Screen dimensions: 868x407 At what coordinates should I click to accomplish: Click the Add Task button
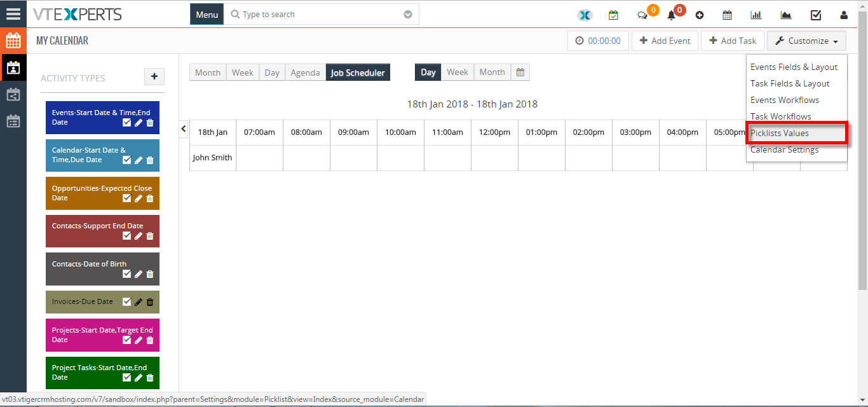(x=733, y=41)
